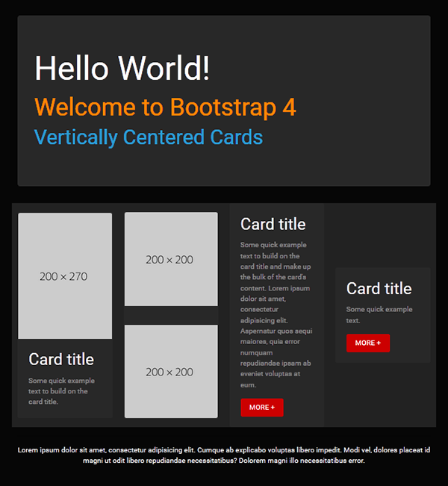Click 'Card title' in the rightmost short card

(379, 289)
